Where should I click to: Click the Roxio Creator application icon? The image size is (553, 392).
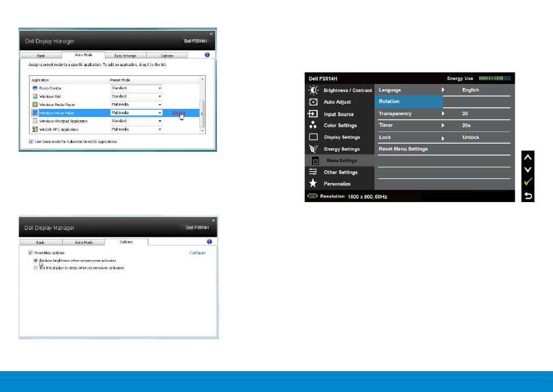(35, 88)
